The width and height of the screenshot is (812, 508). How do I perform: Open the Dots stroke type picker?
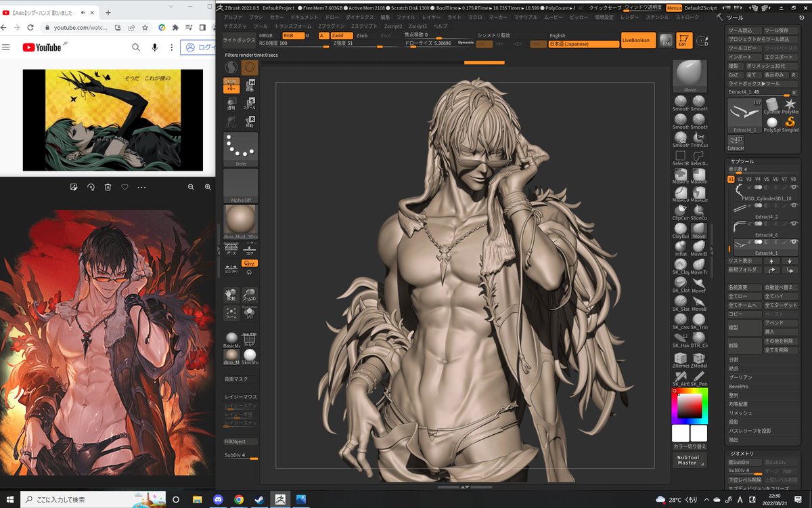tap(240, 149)
